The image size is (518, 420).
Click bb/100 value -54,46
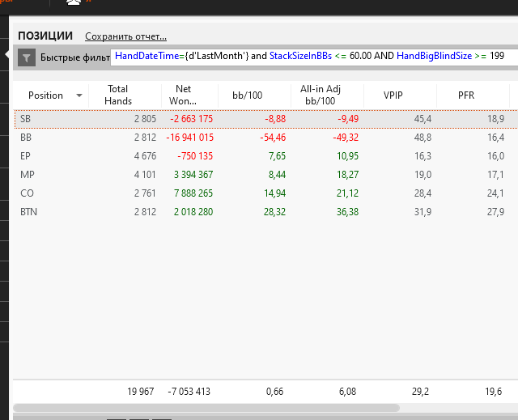[x=273, y=138]
